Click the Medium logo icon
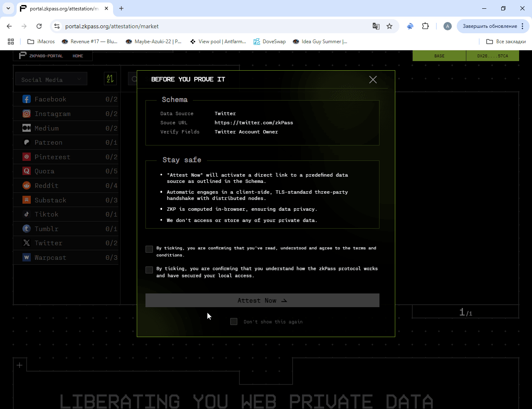Image resolution: width=532 pixels, height=409 pixels. click(27, 128)
